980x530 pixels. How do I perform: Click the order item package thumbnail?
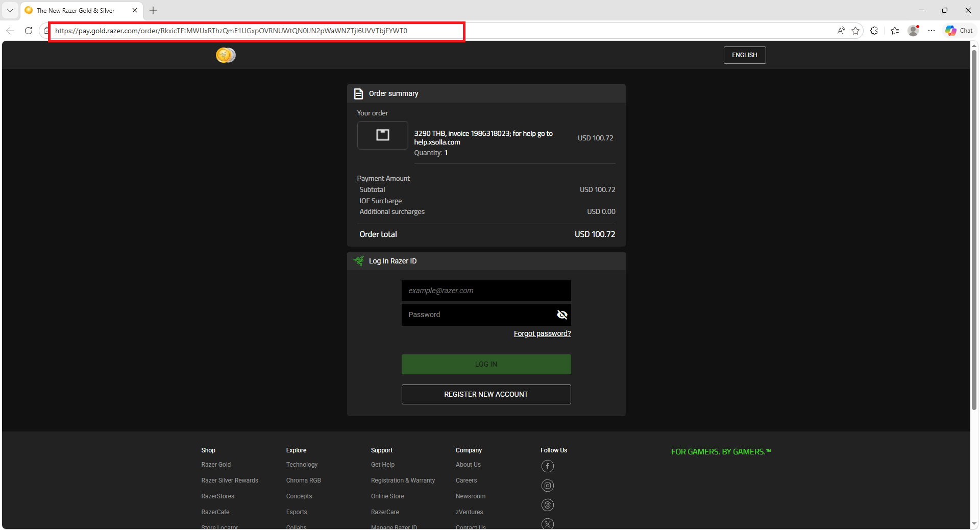383,135
